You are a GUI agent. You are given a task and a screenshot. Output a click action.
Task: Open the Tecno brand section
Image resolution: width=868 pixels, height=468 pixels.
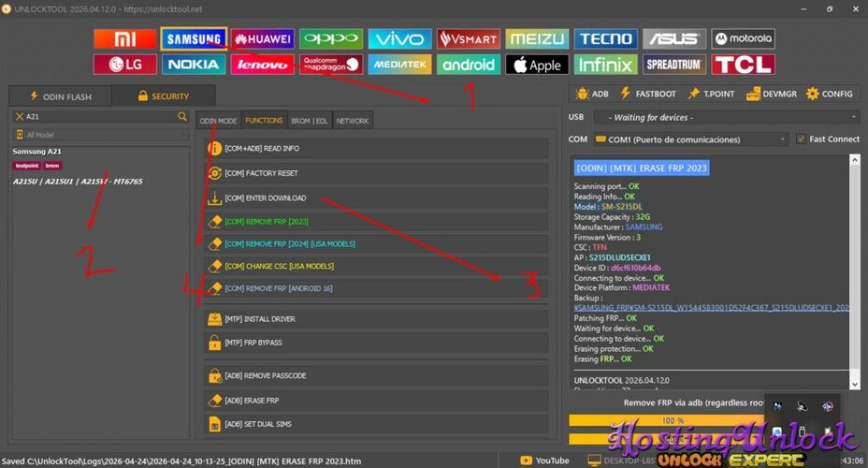click(x=605, y=38)
